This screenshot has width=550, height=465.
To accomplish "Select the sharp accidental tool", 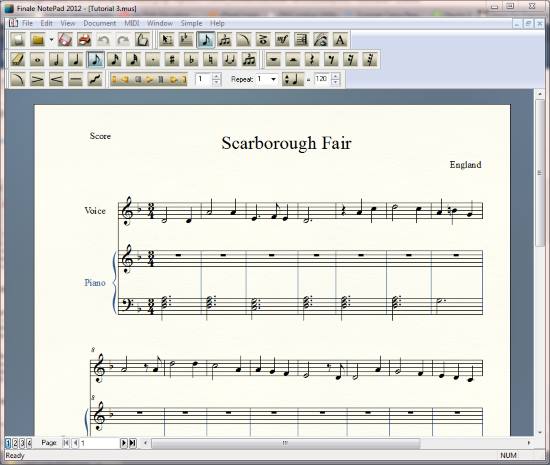I will [172, 60].
